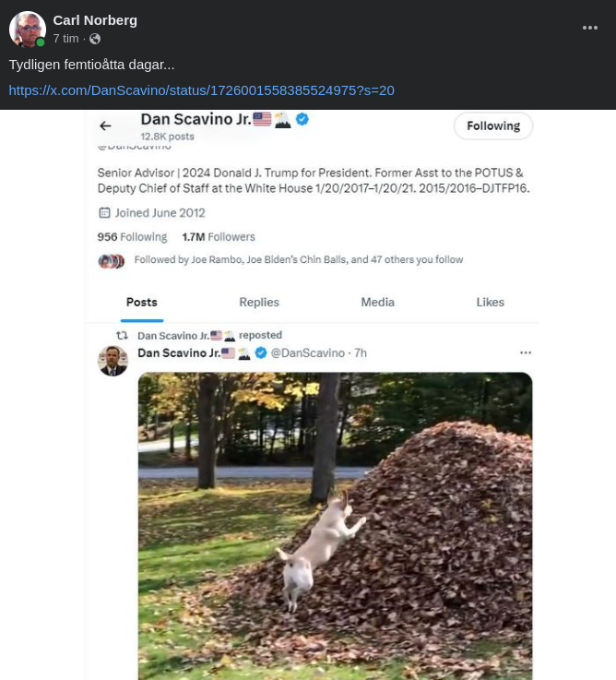616x680 pixels.
Task: Open the 956 Following list
Action: coord(132,237)
